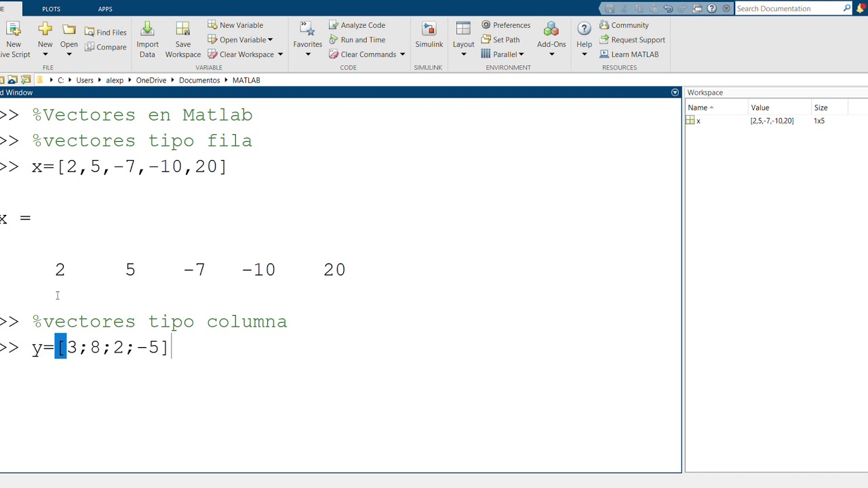Expand the Open dropdown arrow
Screen dimensions: 868x488
pos(69,55)
